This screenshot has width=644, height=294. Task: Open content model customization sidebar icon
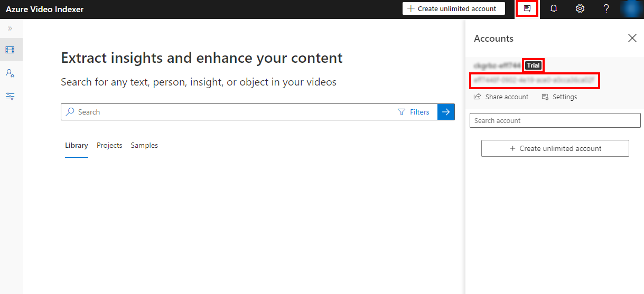tap(10, 73)
